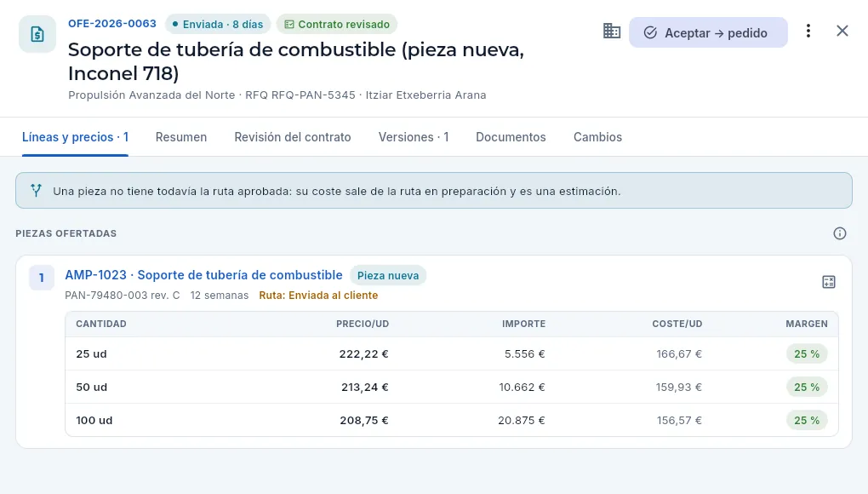This screenshot has width=868, height=494.
Task: Click the CANTIDAD column header
Action: click(101, 324)
